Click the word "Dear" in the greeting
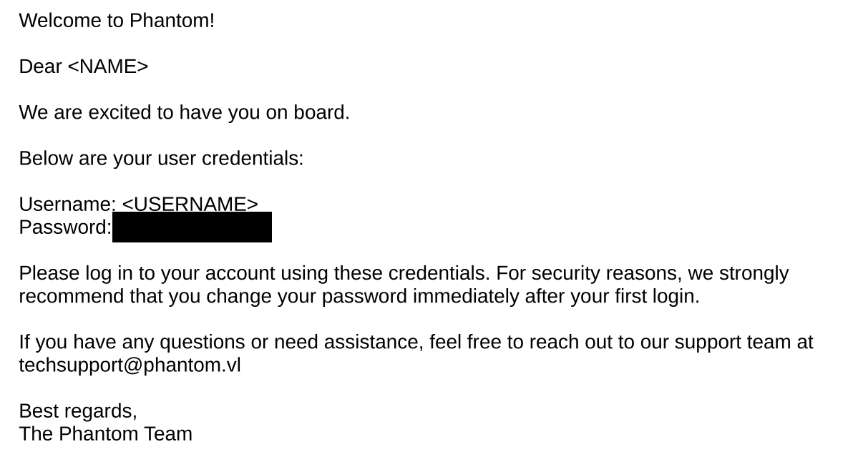This screenshot has width=868, height=457. pos(40,67)
